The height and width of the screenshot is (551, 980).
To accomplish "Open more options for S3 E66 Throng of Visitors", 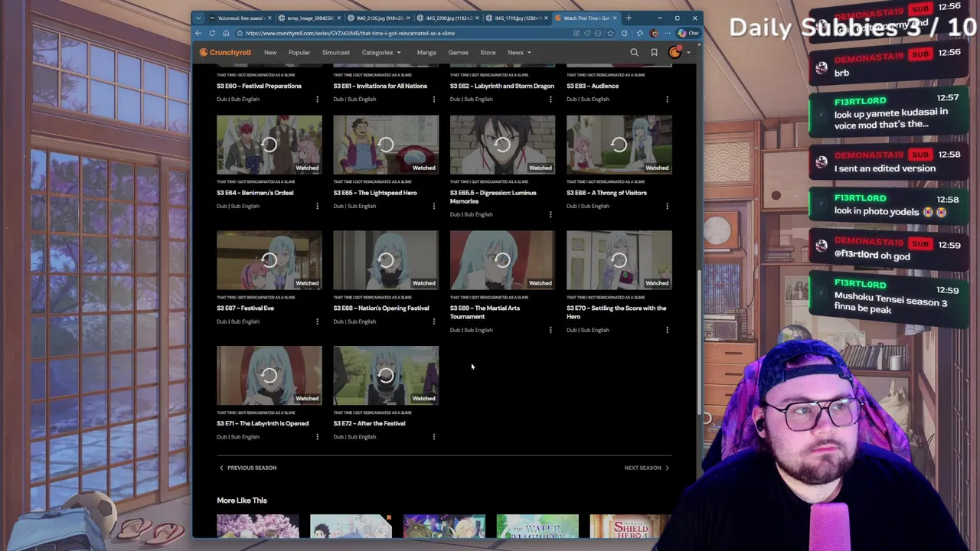I will coord(667,206).
